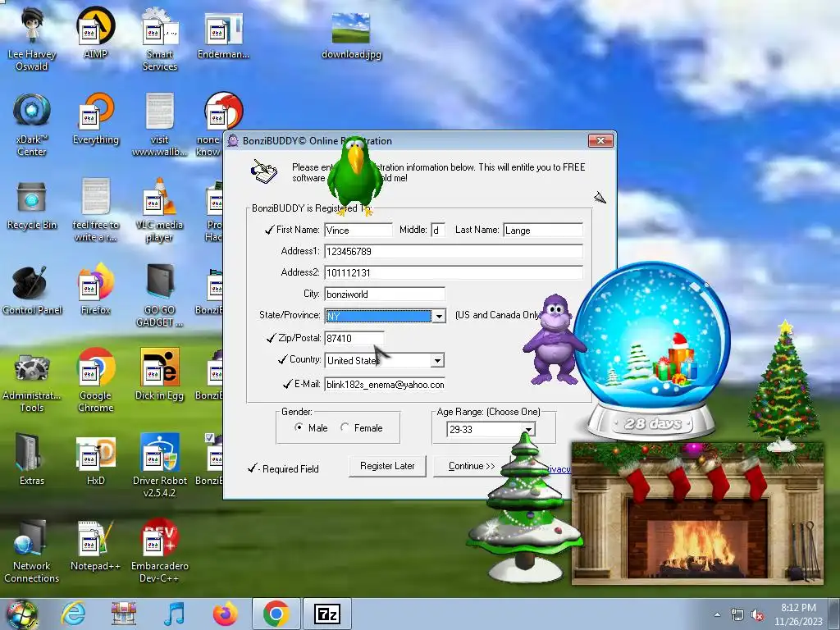Viewport: 840px width, 630px height.
Task: Open the Extras folder icon
Action: [32, 459]
